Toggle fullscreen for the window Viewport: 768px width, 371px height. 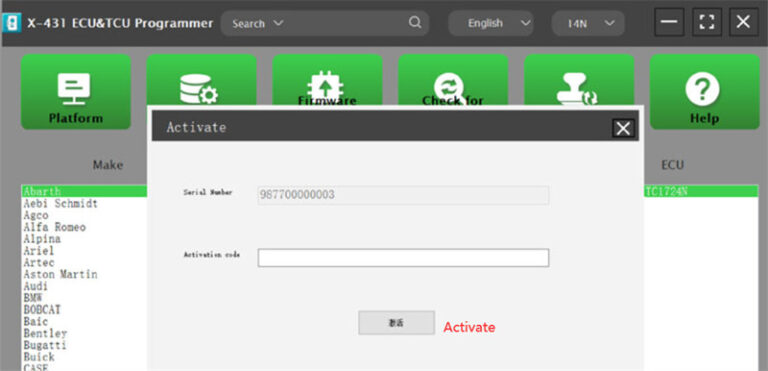click(706, 22)
